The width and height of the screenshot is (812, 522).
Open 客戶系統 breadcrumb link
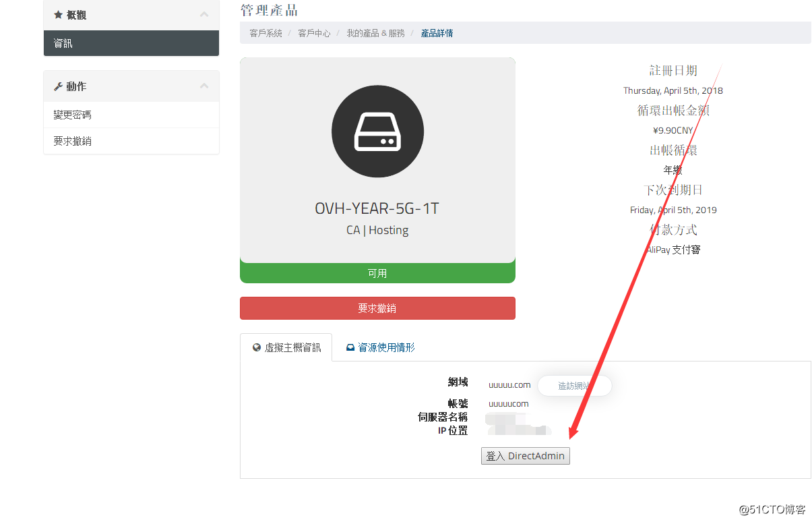coord(266,33)
